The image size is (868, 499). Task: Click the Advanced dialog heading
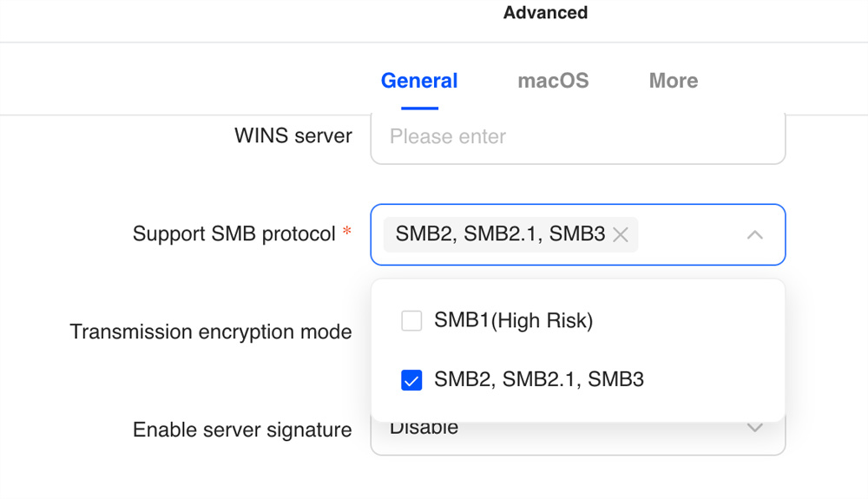coord(545,12)
